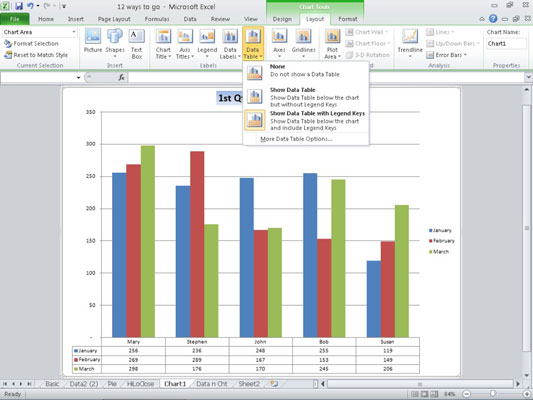Click the horizontal scrollbar right arrow
Screen dimensions: 533x400
pyautogui.click(x=518, y=384)
